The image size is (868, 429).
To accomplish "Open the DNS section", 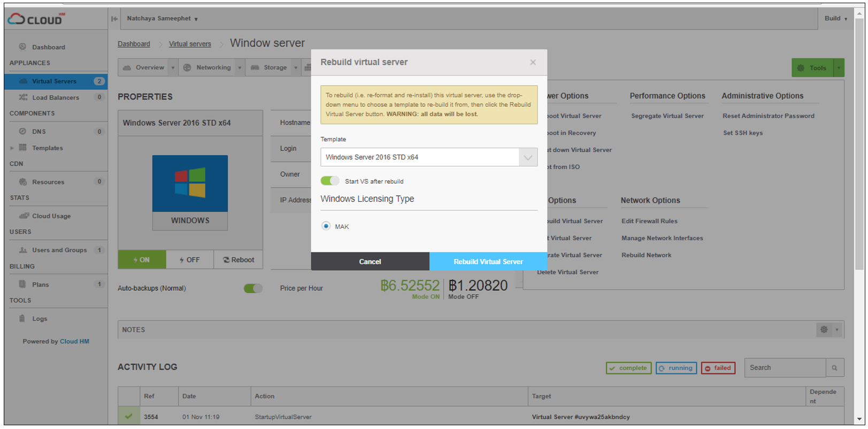I will 39,132.
